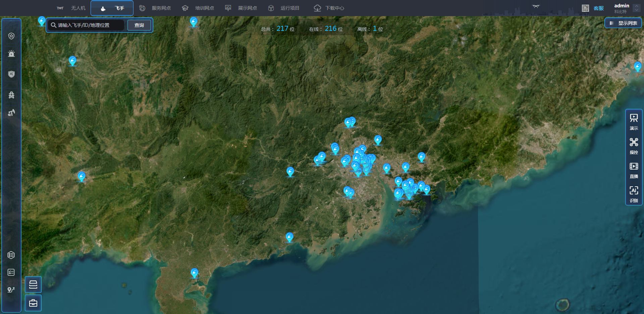644x314 pixels.
Task: Click the oil pumpjack sidebar icon
Action: tap(11, 113)
